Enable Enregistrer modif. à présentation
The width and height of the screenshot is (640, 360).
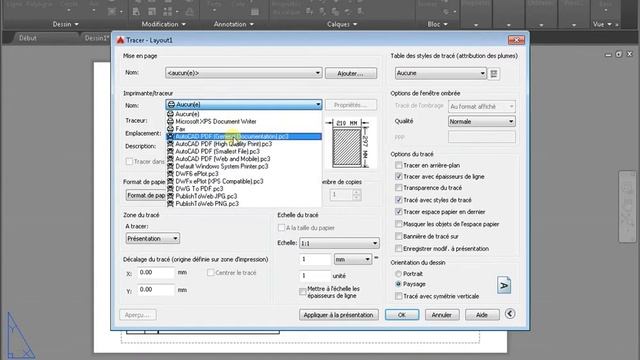click(399, 249)
